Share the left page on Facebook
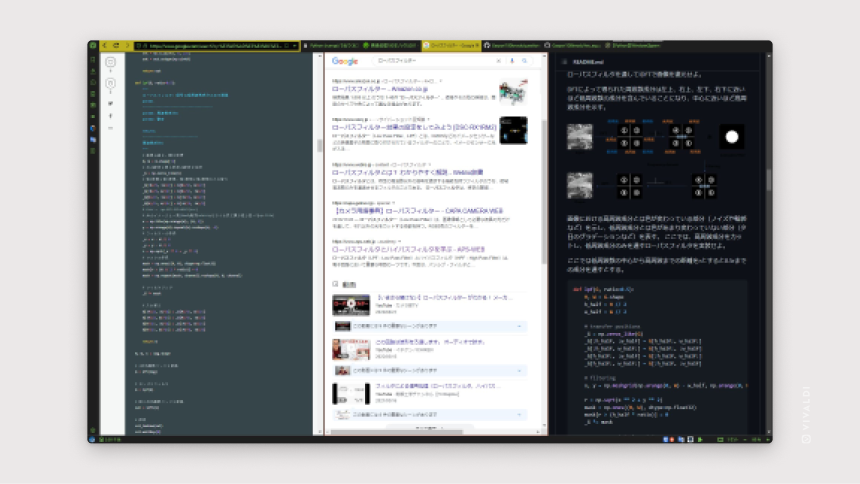Viewport: 860px width, 484px height. 110,116
